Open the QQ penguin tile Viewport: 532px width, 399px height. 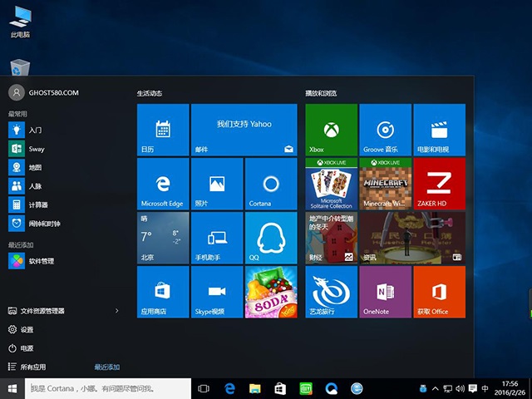[270, 237]
